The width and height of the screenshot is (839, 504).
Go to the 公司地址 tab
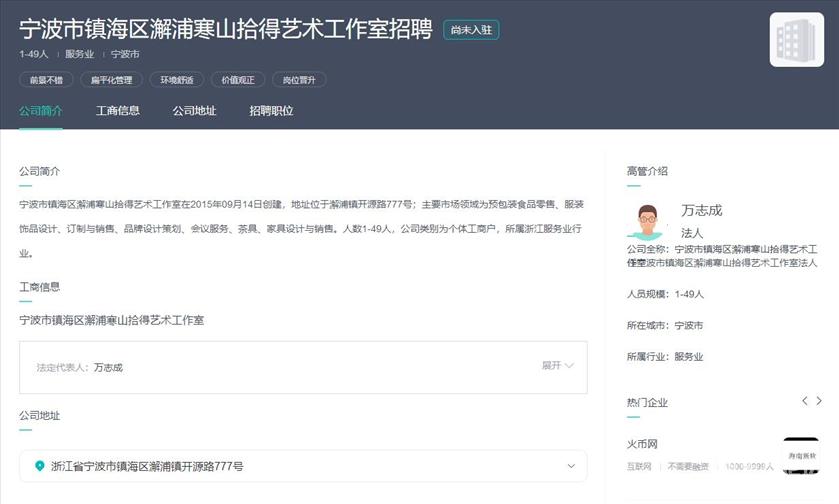coord(194,111)
